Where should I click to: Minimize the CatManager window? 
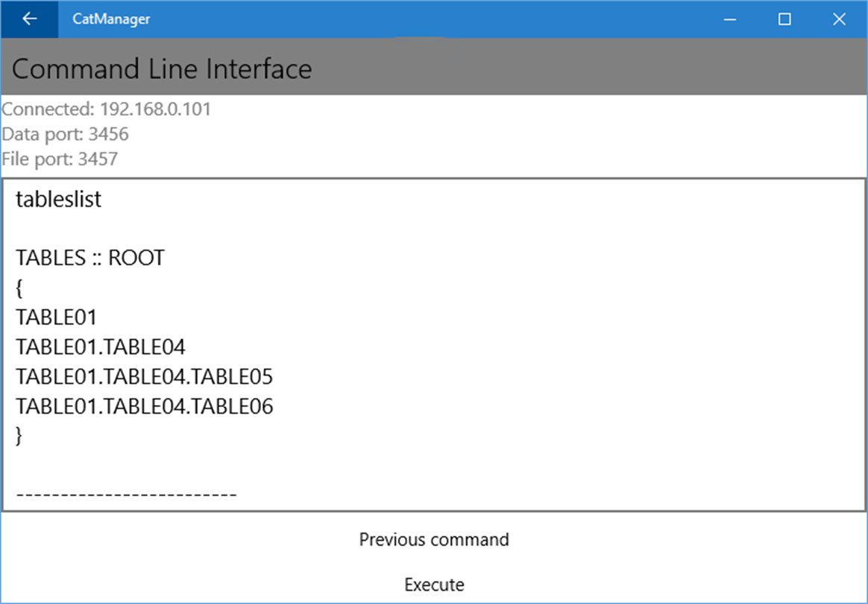coord(730,19)
